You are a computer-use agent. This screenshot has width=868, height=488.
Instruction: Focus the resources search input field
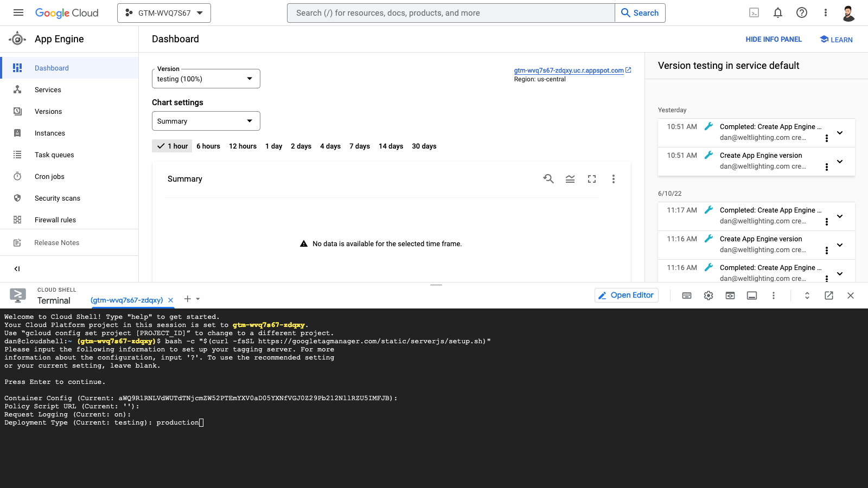pyautogui.click(x=451, y=13)
